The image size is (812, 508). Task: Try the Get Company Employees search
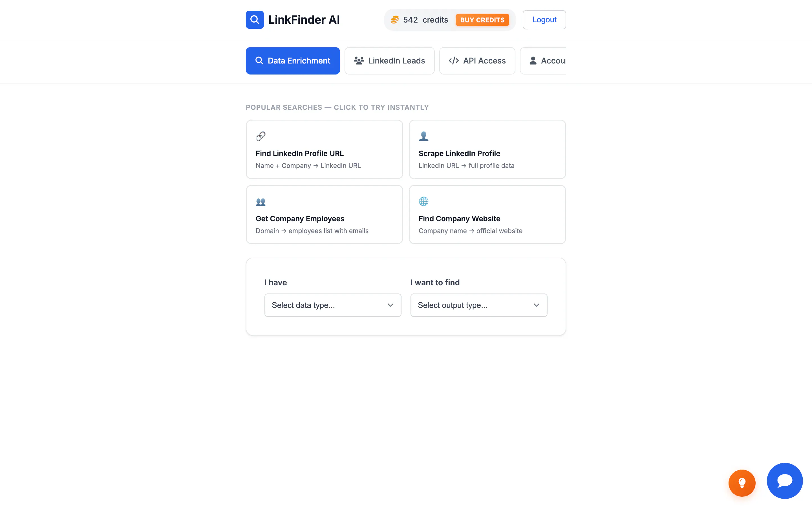[x=324, y=215]
